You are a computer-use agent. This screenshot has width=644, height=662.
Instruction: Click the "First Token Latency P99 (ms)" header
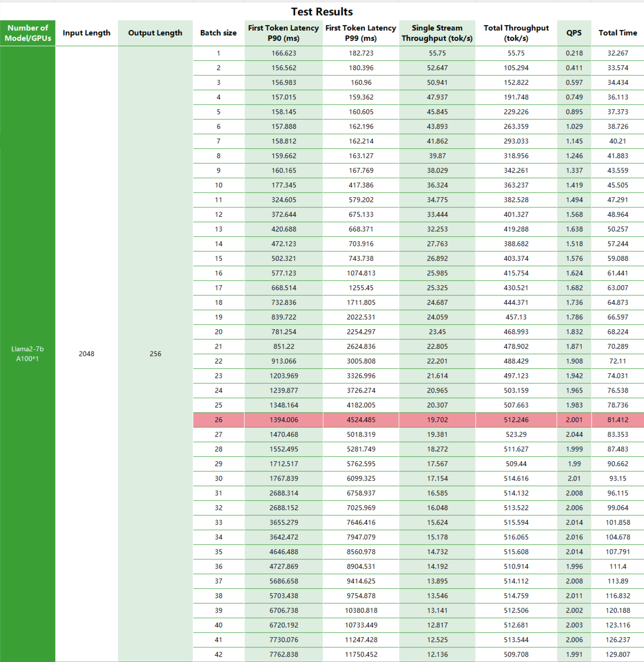(x=361, y=33)
